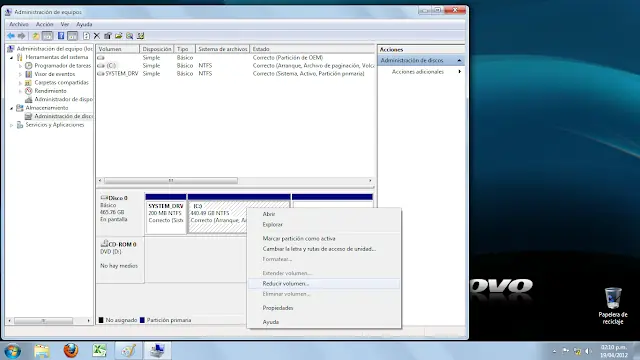Click the volume speaker tray icon
The width and height of the screenshot is (640, 360).
coord(588,351)
